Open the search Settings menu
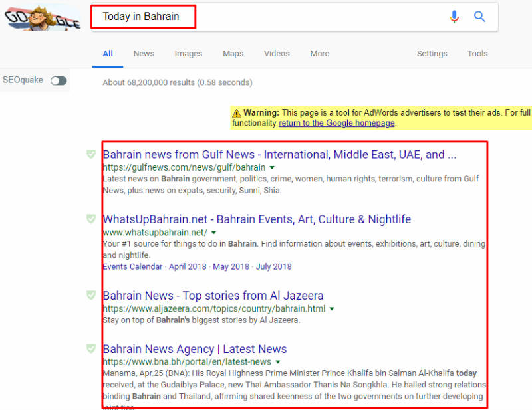 [x=432, y=54]
